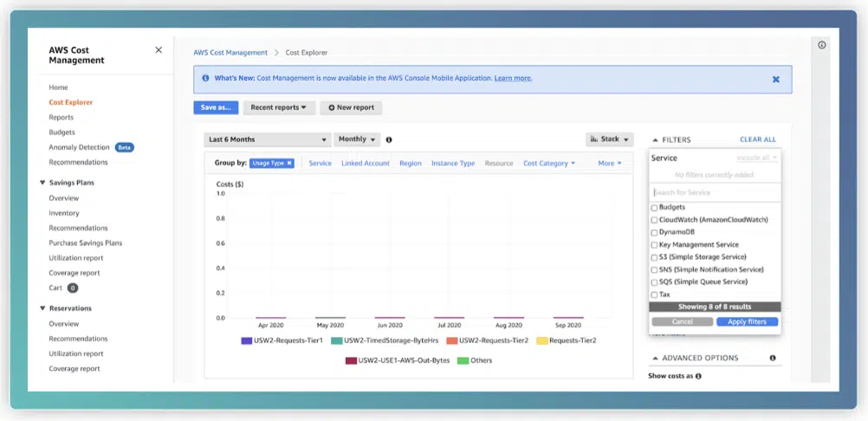Viewport: 868px width, 421px height.
Task: Click USW2-Requests-Tier2 legend swatch
Action: click(x=451, y=340)
